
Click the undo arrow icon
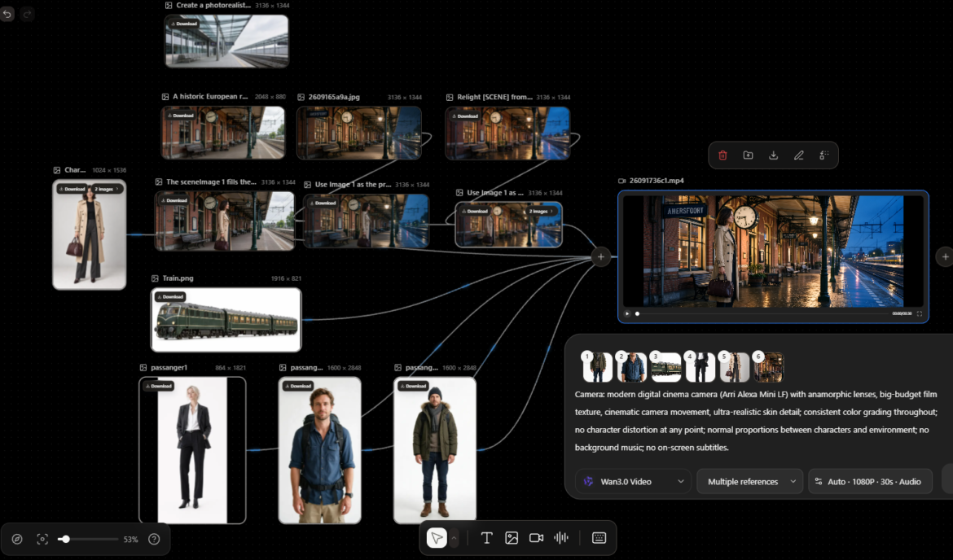[x=7, y=14]
